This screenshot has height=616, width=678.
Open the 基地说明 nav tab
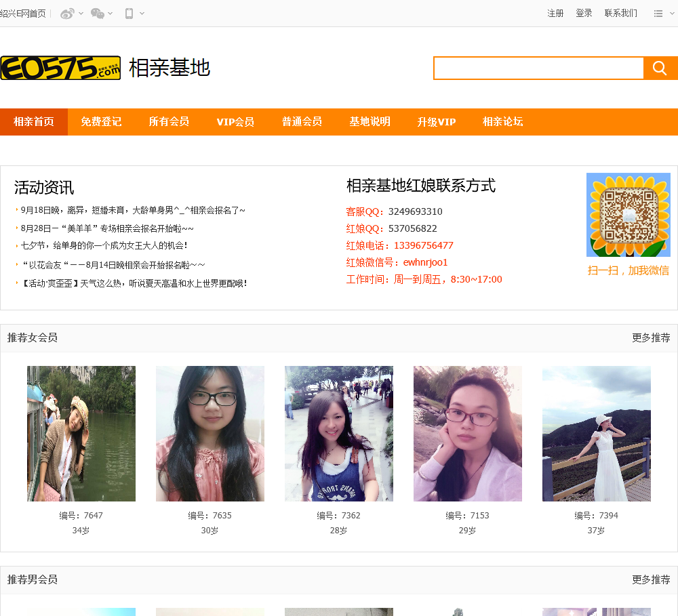(370, 122)
